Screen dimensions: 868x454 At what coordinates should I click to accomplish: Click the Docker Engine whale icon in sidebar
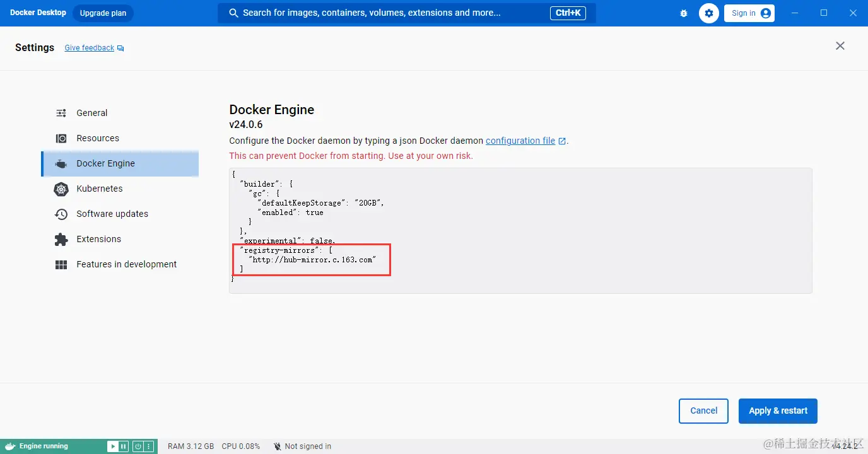[61, 164]
